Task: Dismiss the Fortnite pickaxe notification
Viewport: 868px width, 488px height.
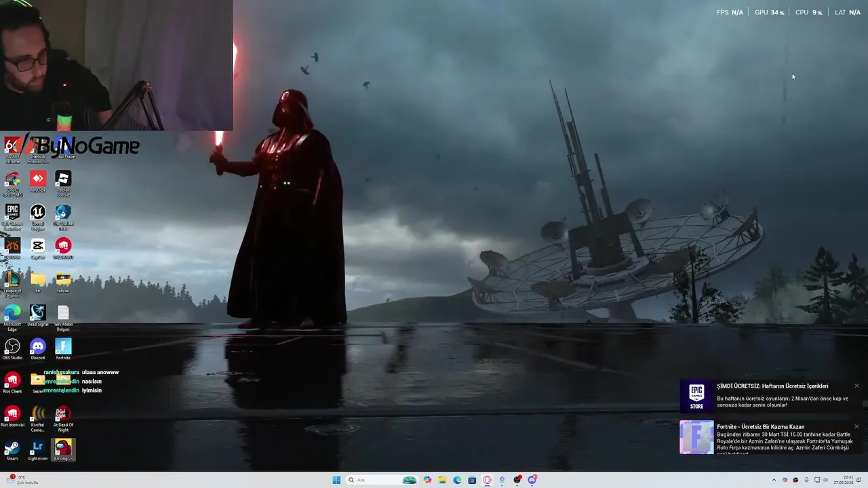Action: 856,426
